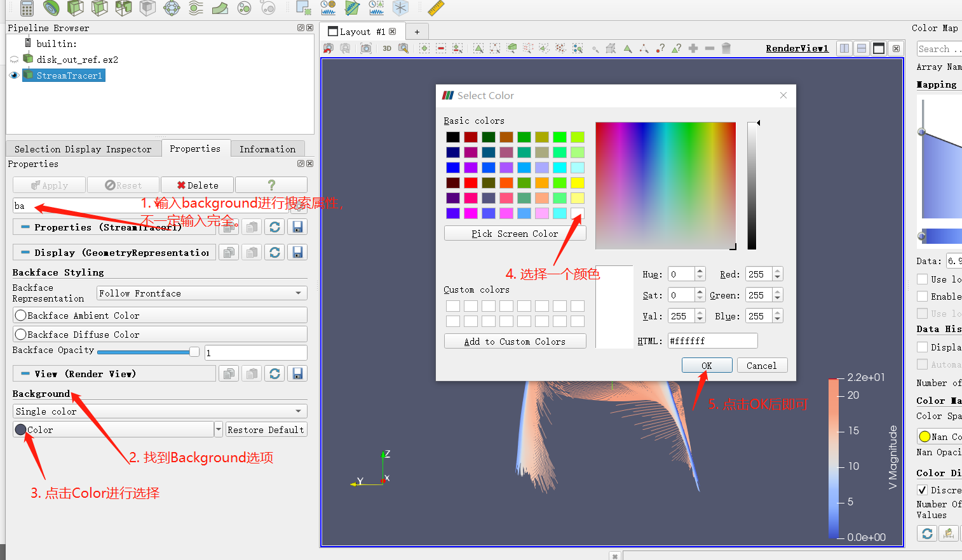Toggle visibility of StreamTracer1 in Pipeline Browser
This screenshot has width=962, height=560.
point(14,75)
